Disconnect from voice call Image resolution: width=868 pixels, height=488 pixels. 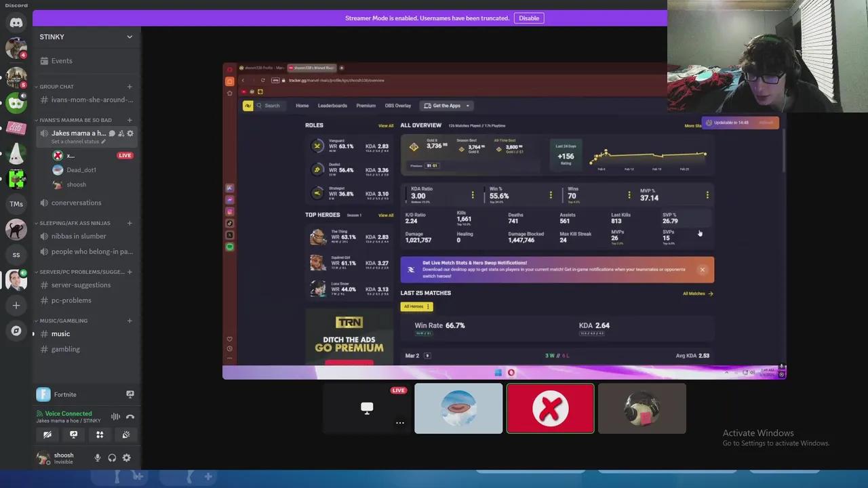click(130, 417)
